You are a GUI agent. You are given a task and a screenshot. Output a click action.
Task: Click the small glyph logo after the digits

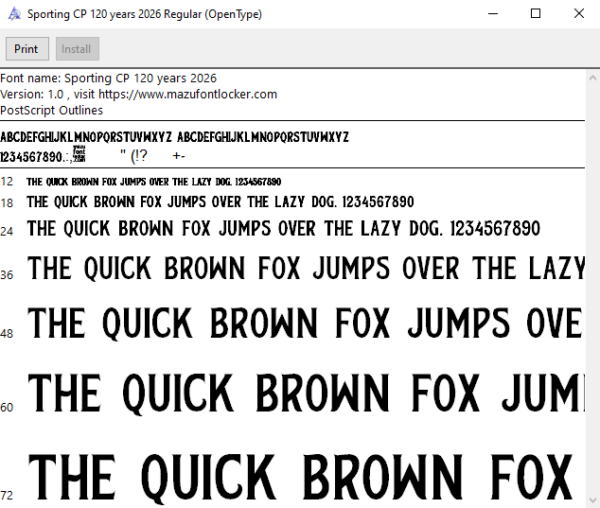click(79, 154)
